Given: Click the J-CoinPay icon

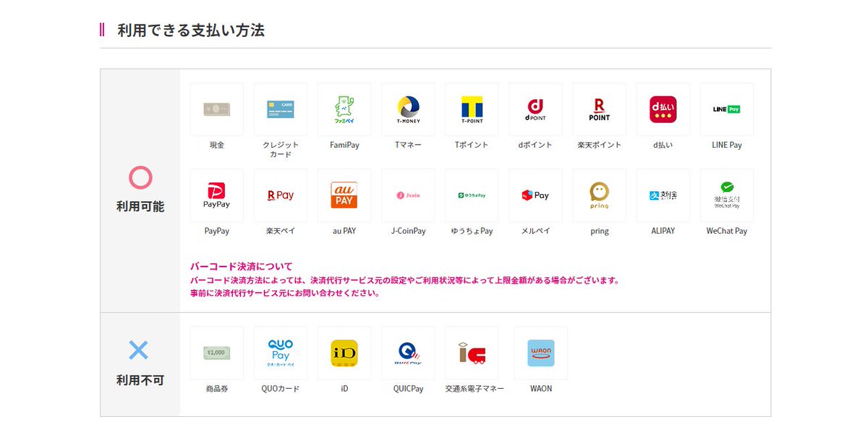Looking at the screenshot, I should click(408, 195).
